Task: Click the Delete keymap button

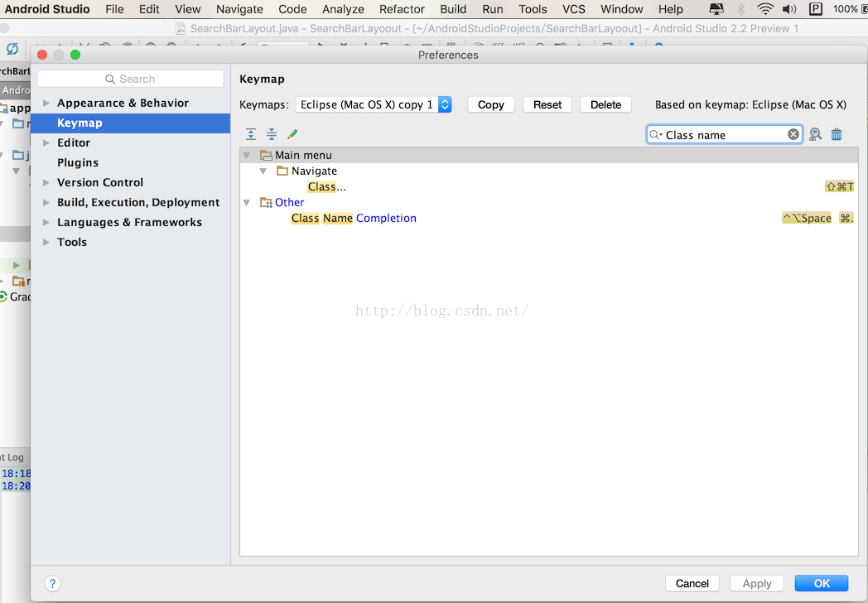Action: tap(605, 104)
